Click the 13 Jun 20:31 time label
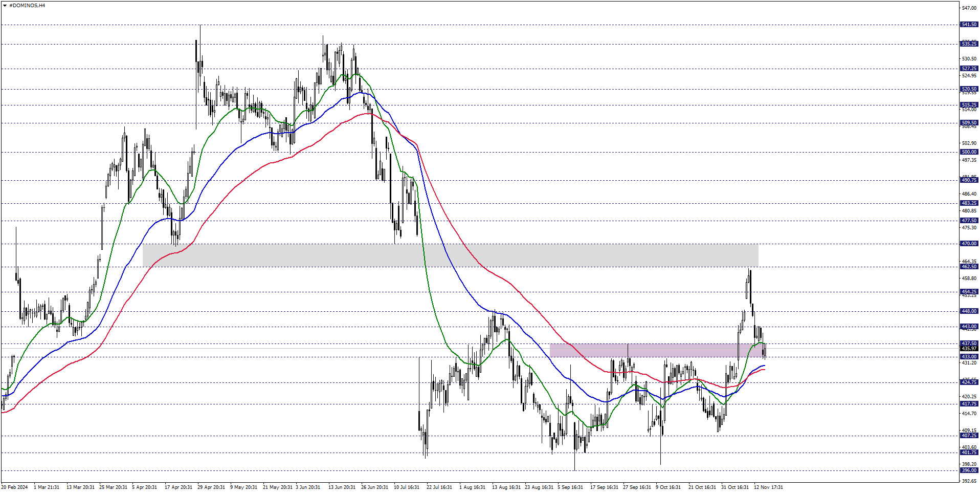980x493 pixels. click(342, 487)
